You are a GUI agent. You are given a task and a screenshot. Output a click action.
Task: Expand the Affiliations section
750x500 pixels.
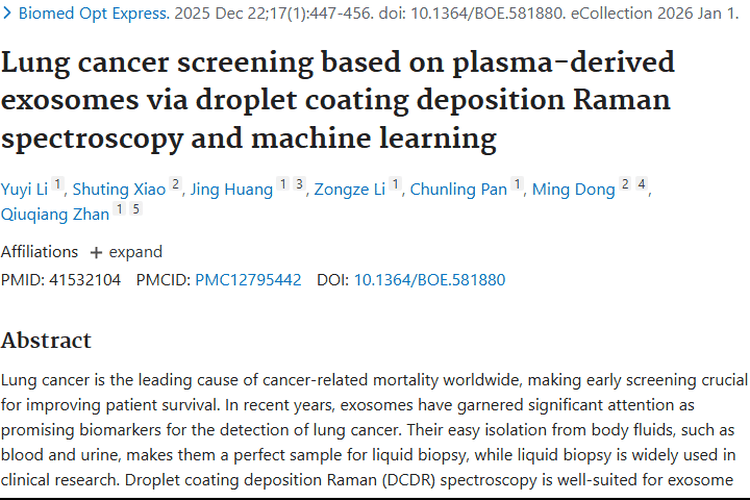(x=135, y=252)
